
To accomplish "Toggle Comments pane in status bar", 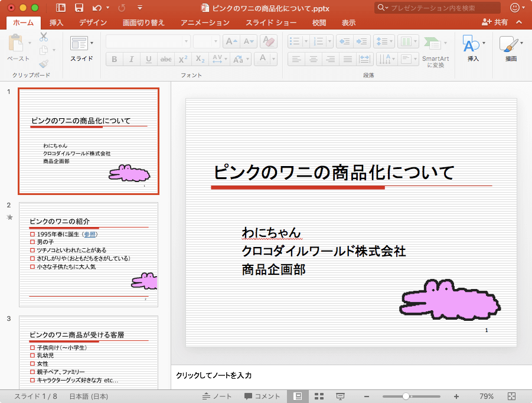I will (262, 396).
